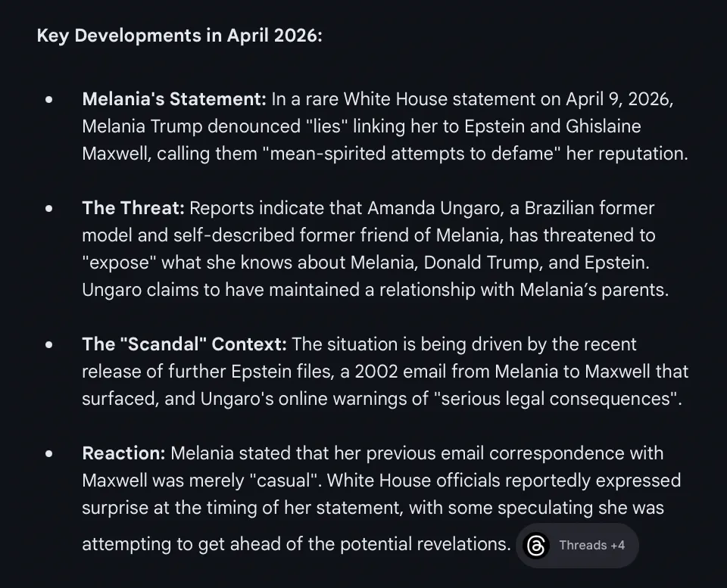Click the bold "Reaction:" label
Screen dimensions: 727x588
click(123, 453)
